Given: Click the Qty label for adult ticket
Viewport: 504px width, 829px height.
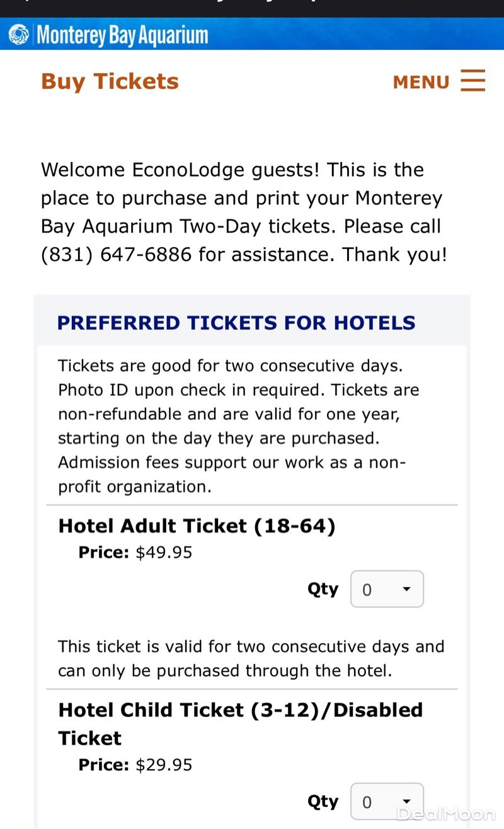Looking at the screenshot, I should 323,589.
